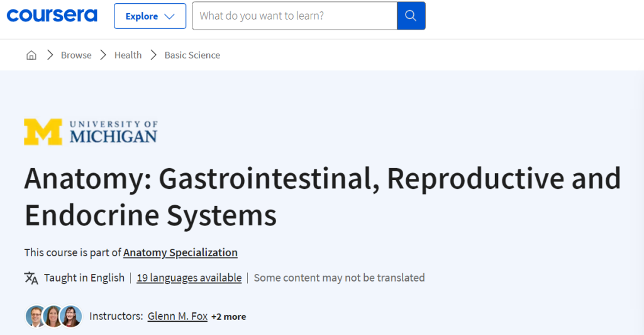Click the University of Michigan logo
644x335 pixels.
click(91, 132)
